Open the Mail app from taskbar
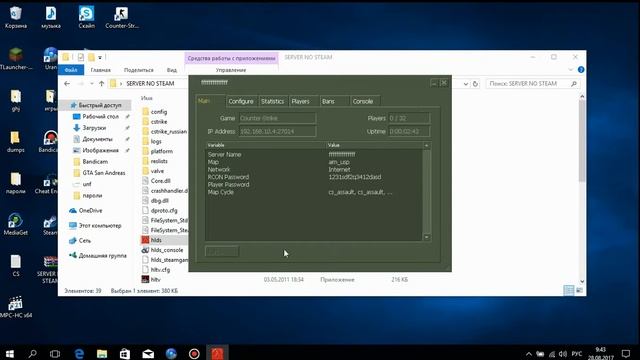640x360 pixels. (x=148, y=353)
